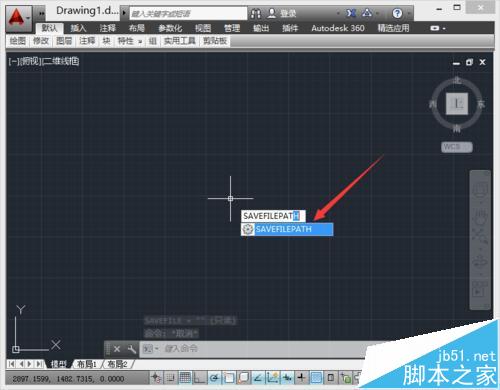
Task: Toggle Dynamic Input in status bar
Action: pos(287,378)
